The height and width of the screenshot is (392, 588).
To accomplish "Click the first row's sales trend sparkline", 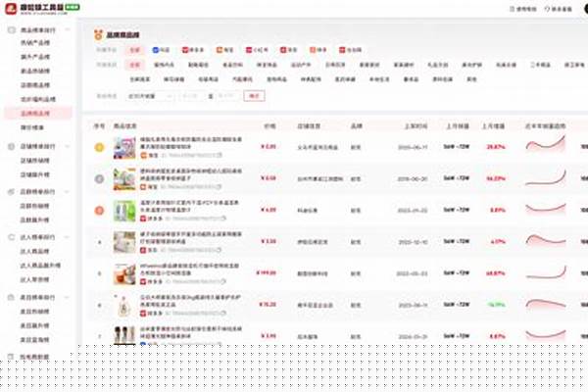I will tap(546, 146).
